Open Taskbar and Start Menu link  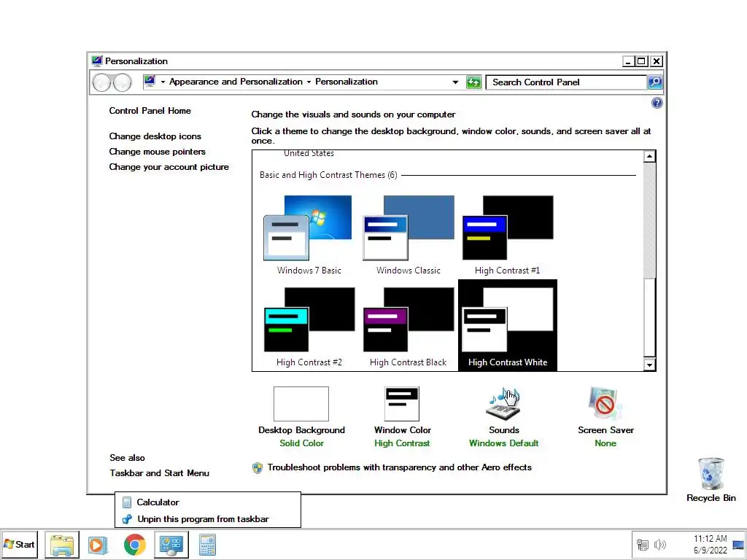point(159,472)
